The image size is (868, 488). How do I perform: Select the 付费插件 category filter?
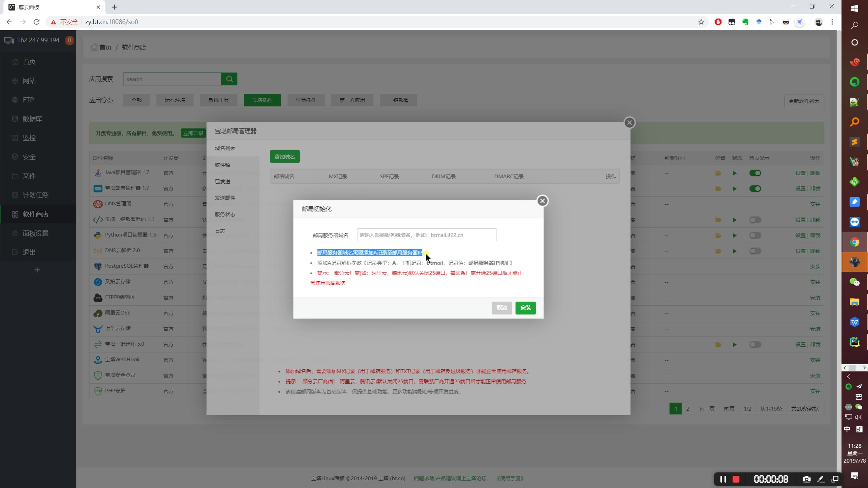point(306,100)
